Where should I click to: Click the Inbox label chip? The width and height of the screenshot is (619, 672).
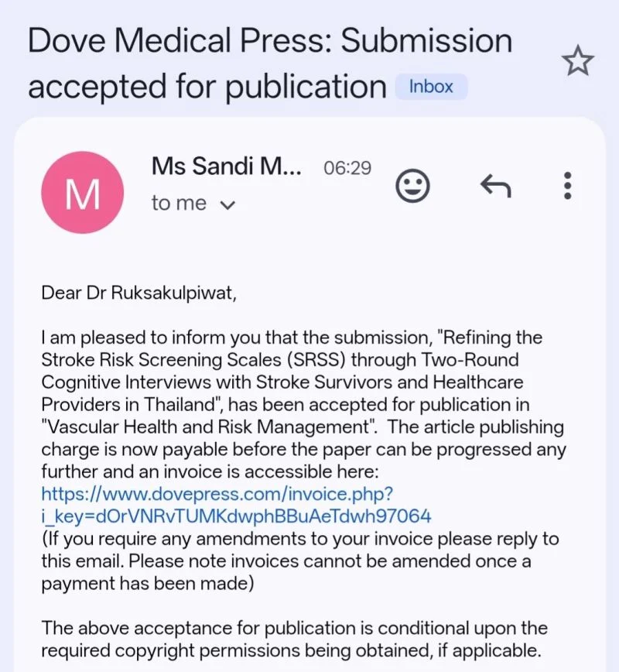431,87
